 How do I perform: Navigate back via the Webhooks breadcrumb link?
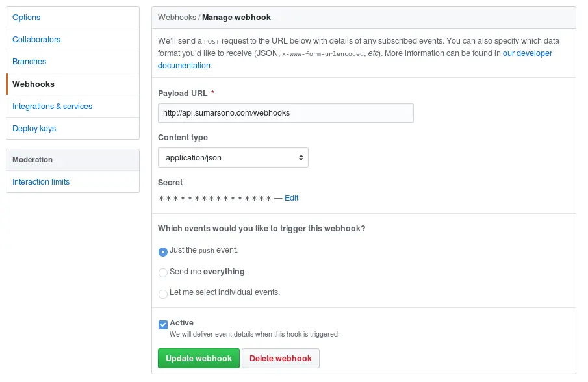click(177, 18)
